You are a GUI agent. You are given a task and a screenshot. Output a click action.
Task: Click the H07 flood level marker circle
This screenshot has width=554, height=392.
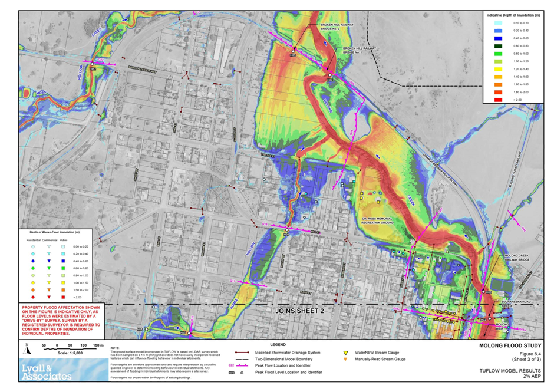(189, 333)
